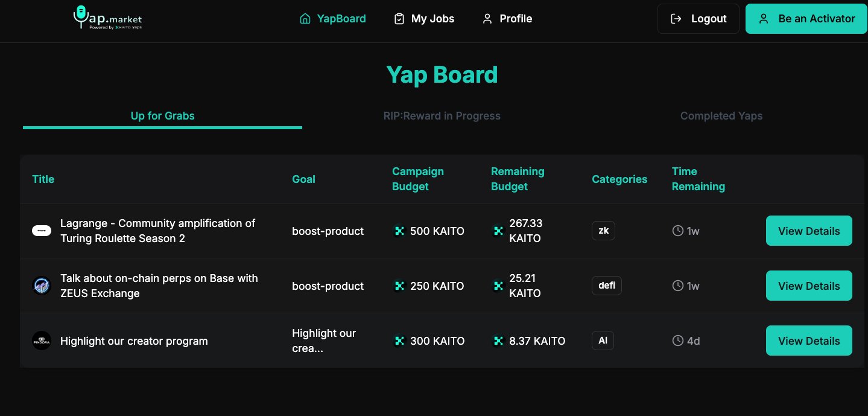
Task: Switch to the RIP:Reward in Progress tab
Action: tap(442, 116)
